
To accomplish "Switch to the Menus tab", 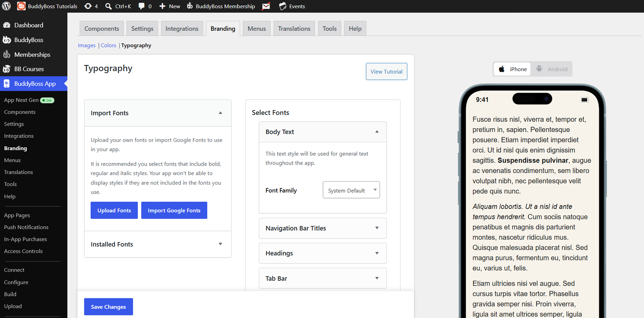I will 257,28.
